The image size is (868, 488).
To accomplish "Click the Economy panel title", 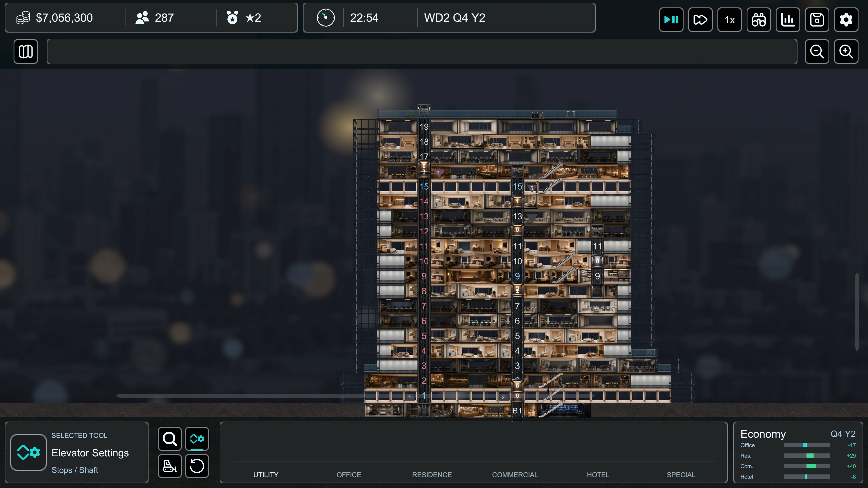I will 763,434.
